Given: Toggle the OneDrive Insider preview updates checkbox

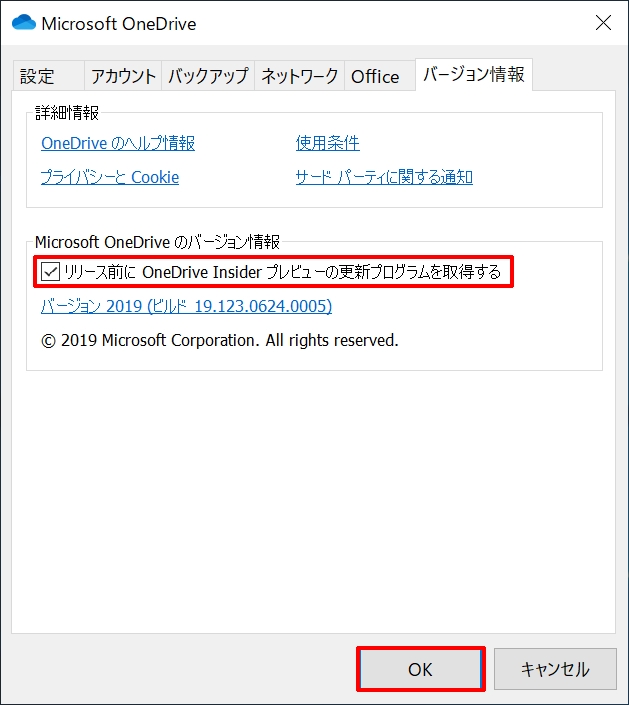Looking at the screenshot, I should click(x=50, y=272).
